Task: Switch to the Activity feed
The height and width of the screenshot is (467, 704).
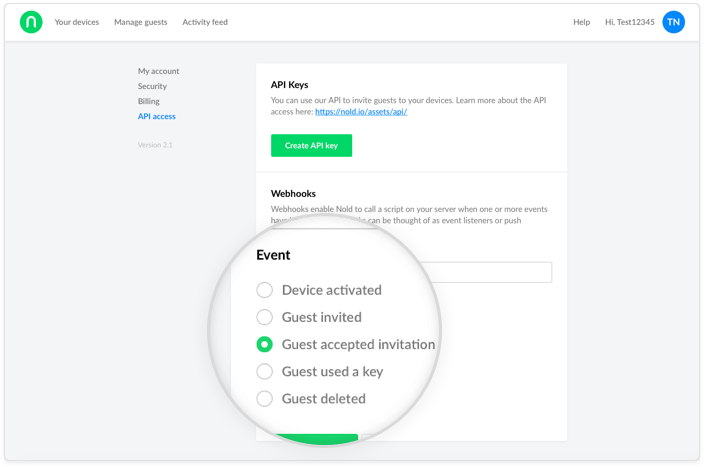Action: click(205, 22)
